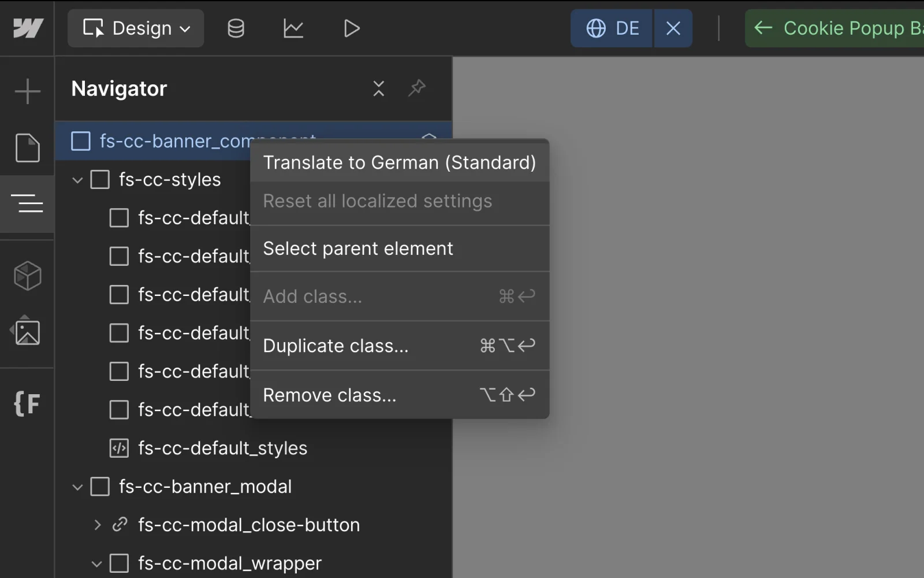Open the Components cube icon
Viewport: 924px width, 578px height.
[27, 276]
